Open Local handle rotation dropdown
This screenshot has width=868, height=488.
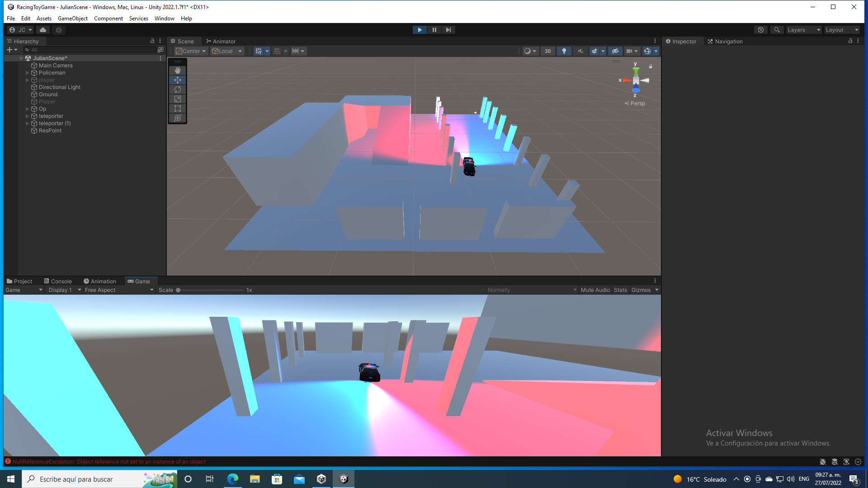click(227, 51)
